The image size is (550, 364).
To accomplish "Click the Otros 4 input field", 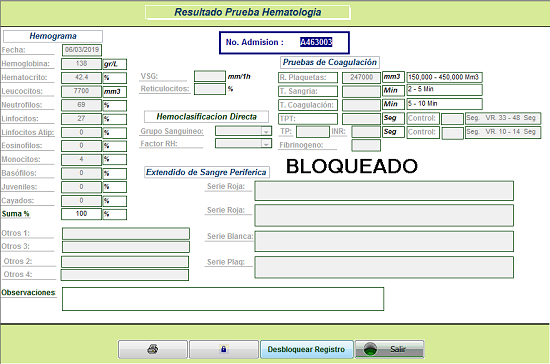I will [x=125, y=275].
